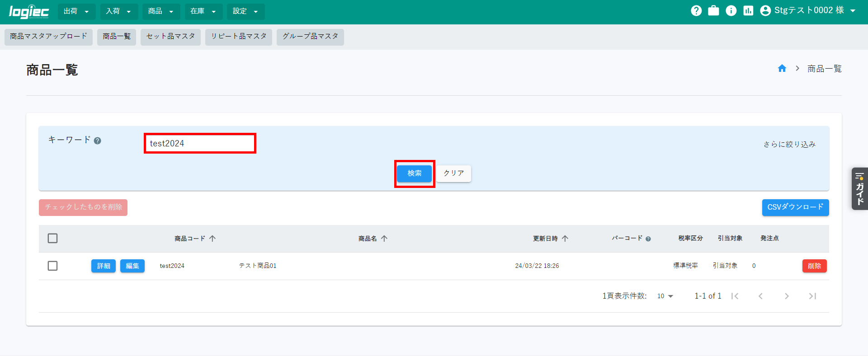
Task: Open the bar chart report icon
Action: [748, 10]
